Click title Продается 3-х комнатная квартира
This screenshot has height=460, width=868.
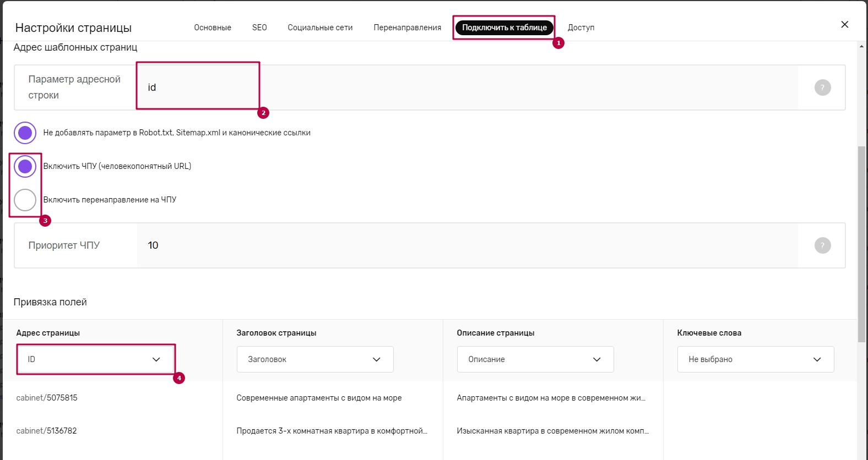[332, 431]
